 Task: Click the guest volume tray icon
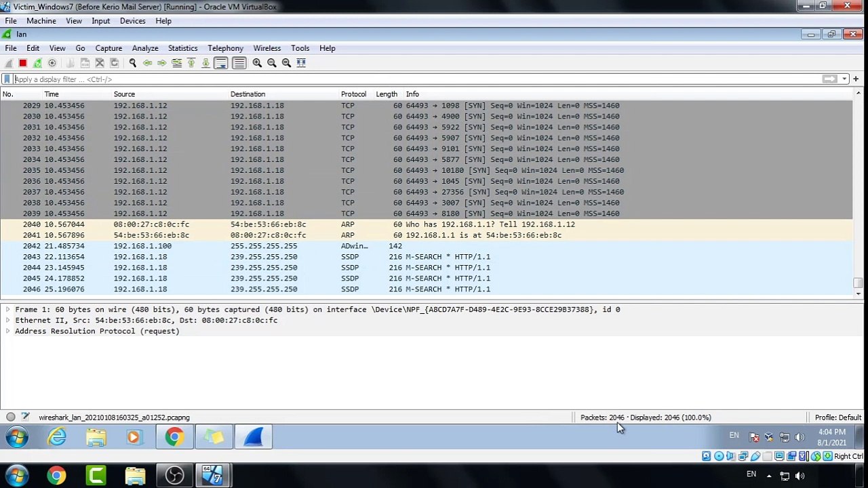pyautogui.click(x=800, y=437)
